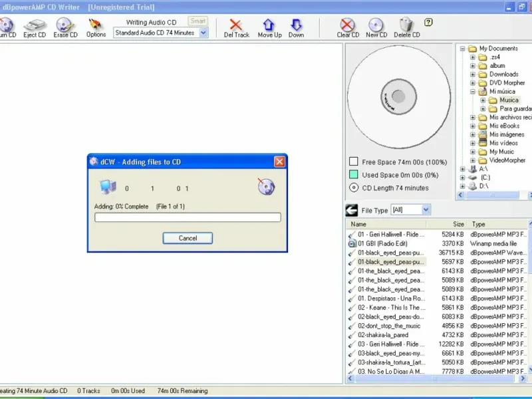Click the CD disc graphic

coord(398,96)
